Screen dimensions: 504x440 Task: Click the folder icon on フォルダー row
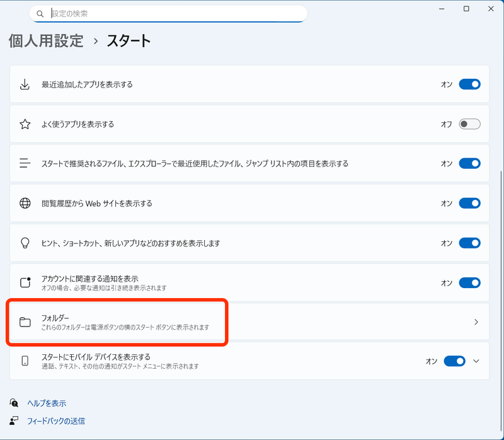pos(25,321)
